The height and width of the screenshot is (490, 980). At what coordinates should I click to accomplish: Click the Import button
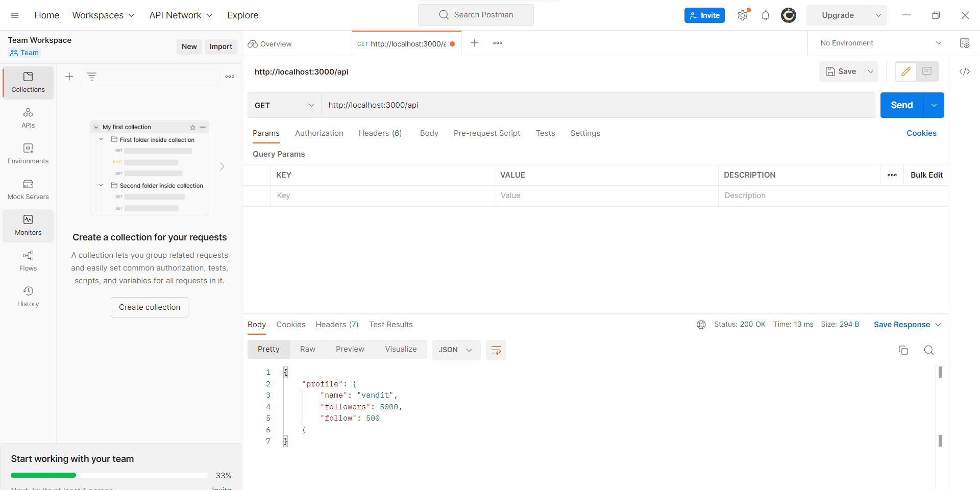221,46
